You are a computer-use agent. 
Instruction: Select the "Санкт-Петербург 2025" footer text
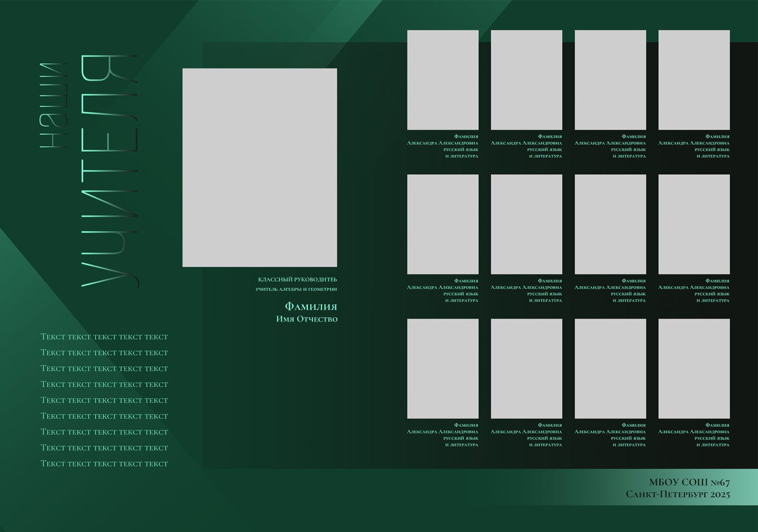point(678,494)
